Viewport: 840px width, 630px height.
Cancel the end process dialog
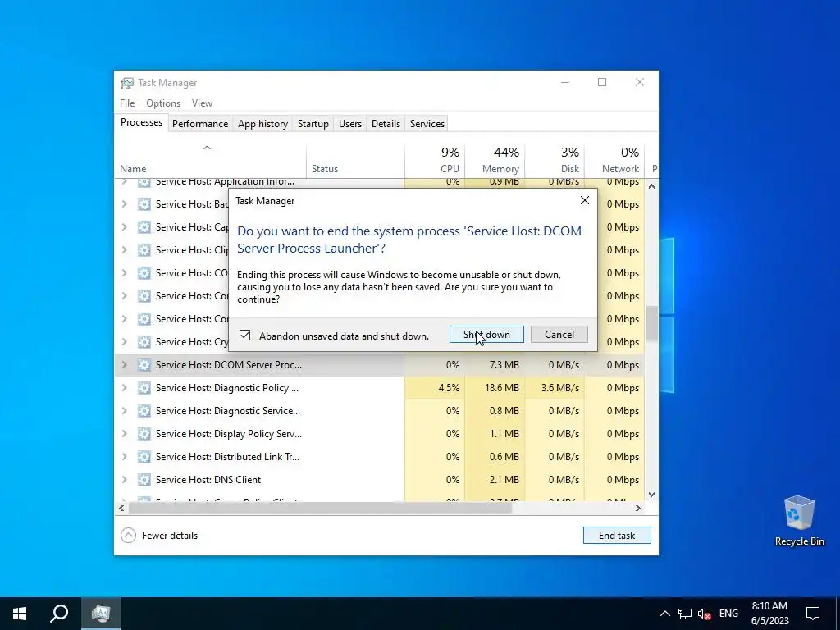click(559, 335)
